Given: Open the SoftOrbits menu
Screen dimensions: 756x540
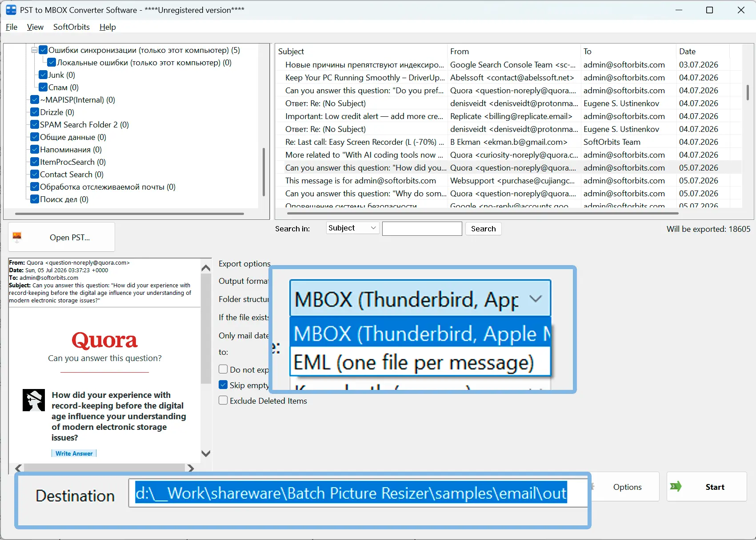Looking at the screenshot, I should coord(72,27).
